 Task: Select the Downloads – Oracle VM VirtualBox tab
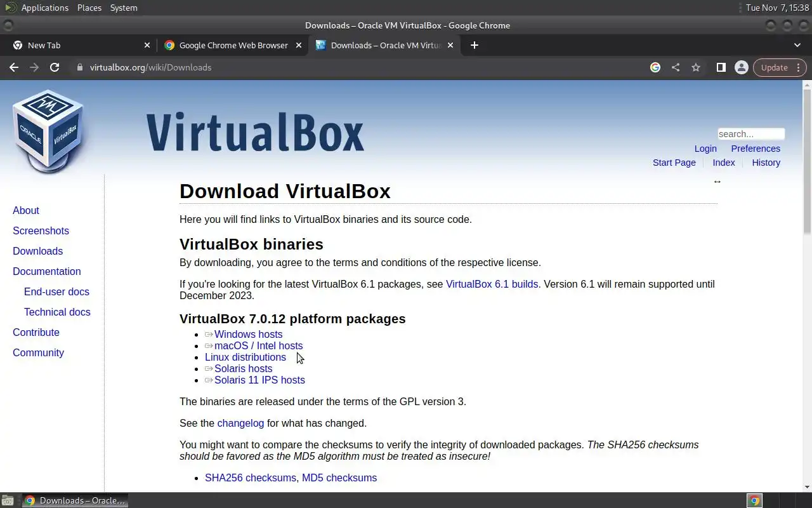tap(384, 45)
